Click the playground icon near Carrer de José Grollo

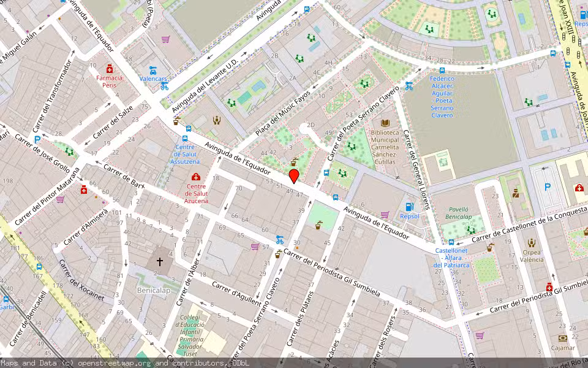pyautogui.click(x=69, y=151)
